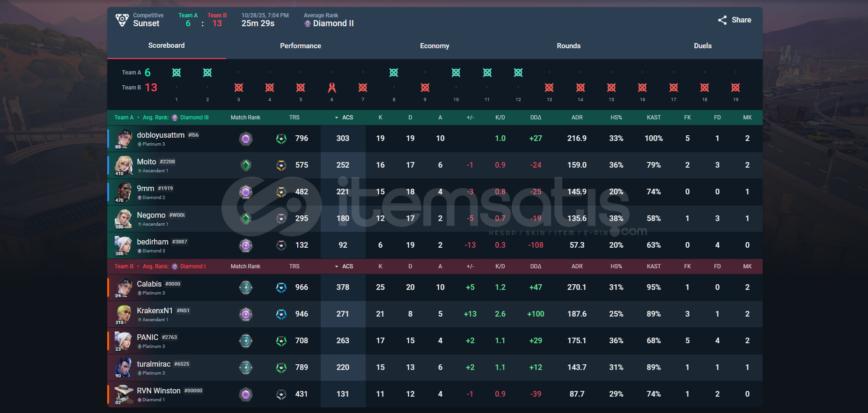Sort Team B by ACS dropdown arrow
868x413 pixels.
tap(337, 266)
